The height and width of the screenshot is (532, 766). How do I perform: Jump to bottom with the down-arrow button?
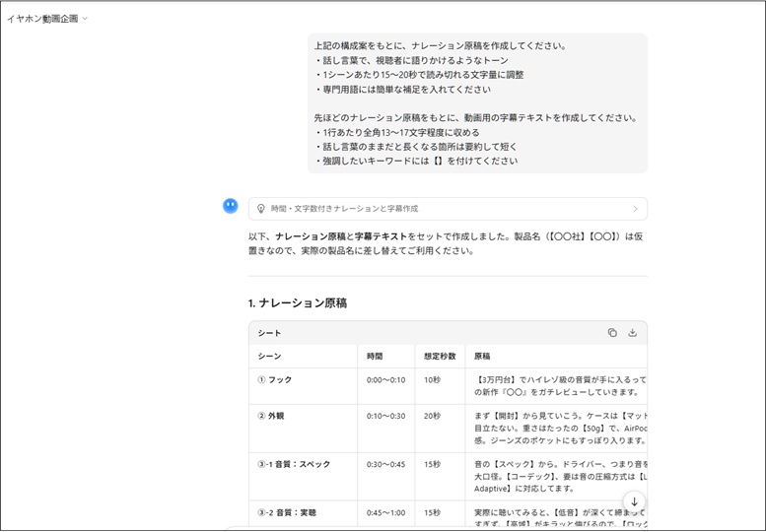click(x=634, y=501)
